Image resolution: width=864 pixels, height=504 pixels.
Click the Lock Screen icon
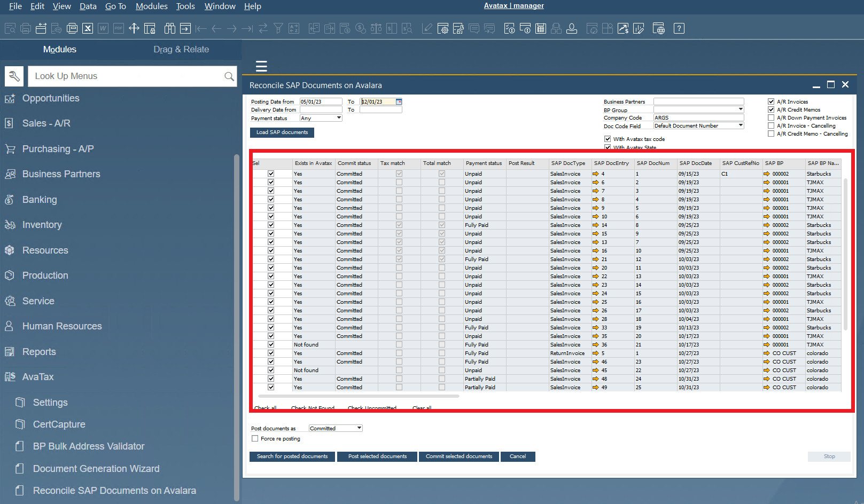coord(150,28)
